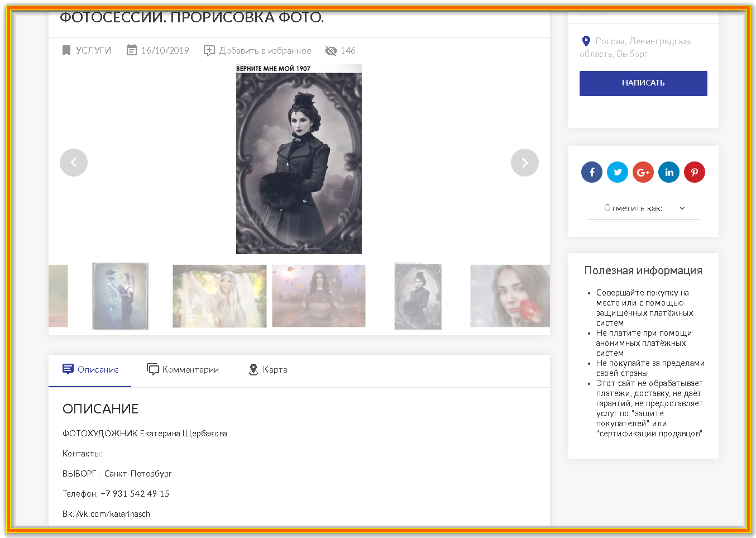Select thumbnail of black-and-white oval portrait
756x538 pixels.
point(418,296)
